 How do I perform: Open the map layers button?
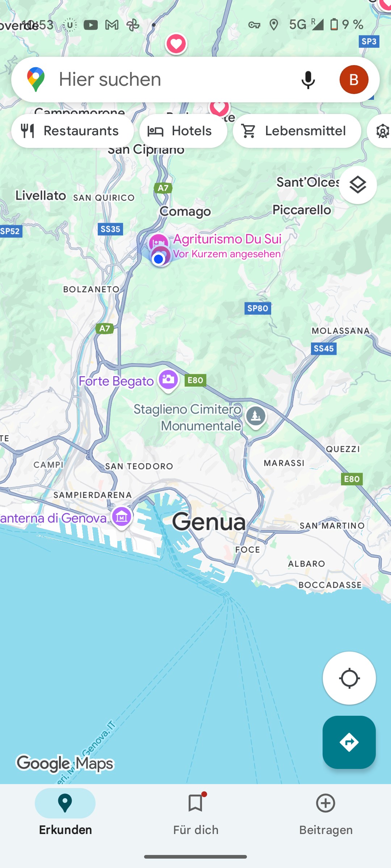pos(358,185)
